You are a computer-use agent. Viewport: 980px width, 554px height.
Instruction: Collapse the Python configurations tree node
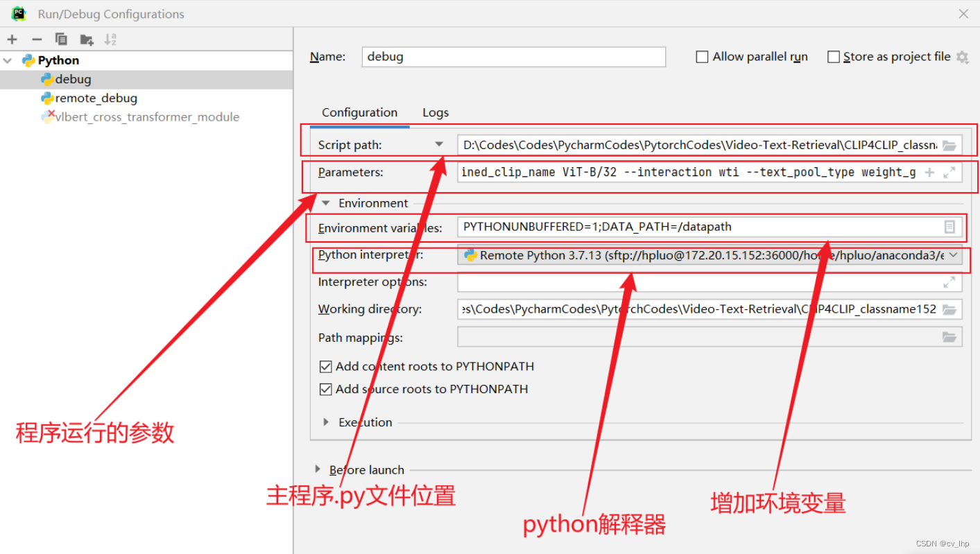(8, 60)
